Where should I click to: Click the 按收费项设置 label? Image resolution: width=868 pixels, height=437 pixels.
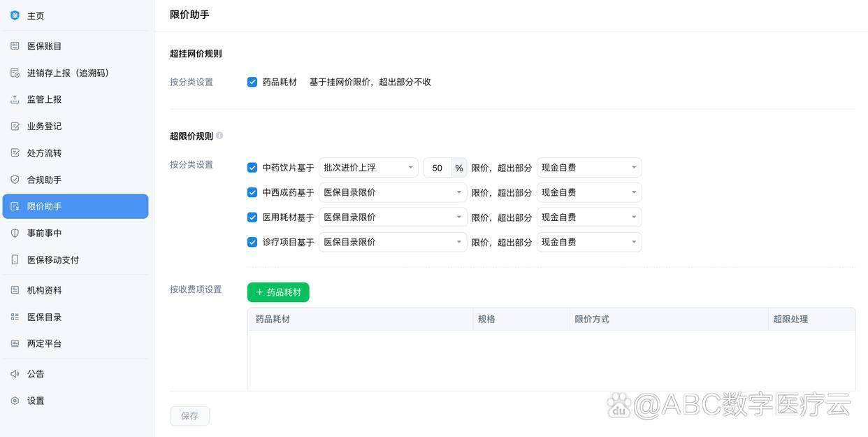(x=196, y=289)
